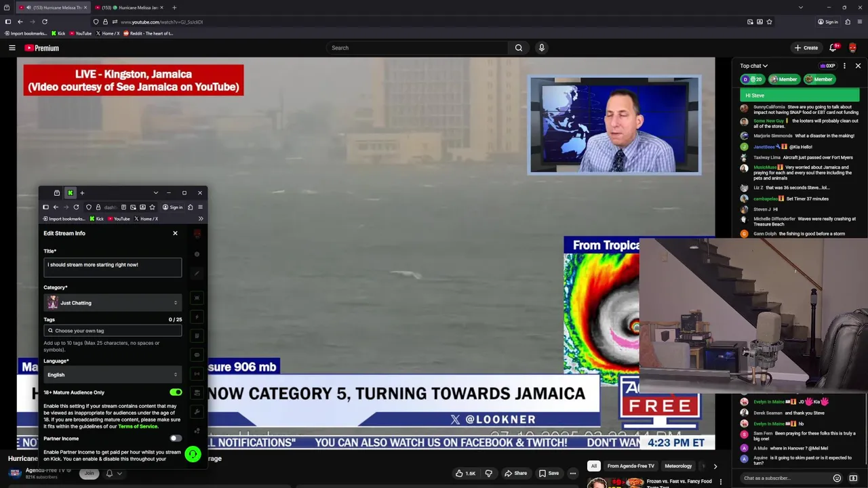This screenshot has height=488, width=868.
Task: Click the stream Title text box
Action: click(x=113, y=267)
